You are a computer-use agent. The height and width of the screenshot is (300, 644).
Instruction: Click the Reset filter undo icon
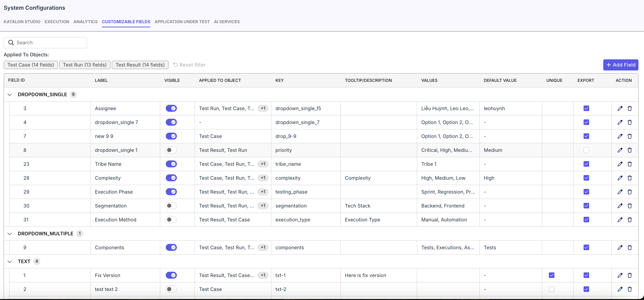click(x=175, y=65)
